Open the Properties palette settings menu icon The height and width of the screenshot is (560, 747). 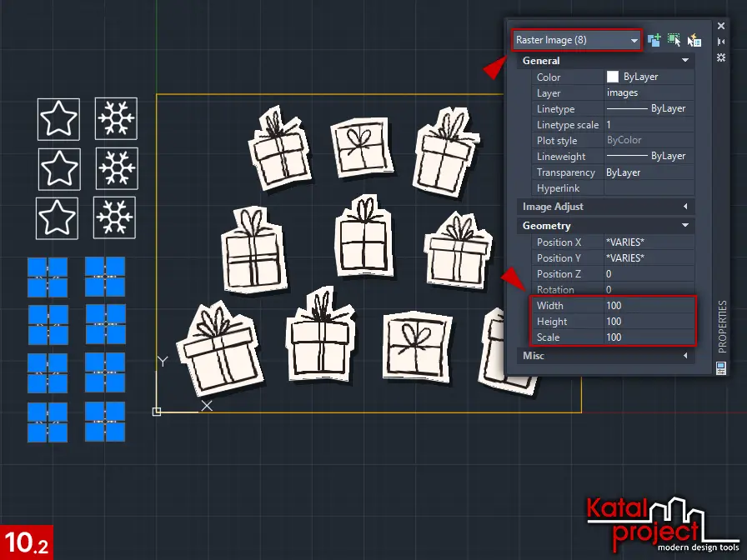[x=721, y=57]
